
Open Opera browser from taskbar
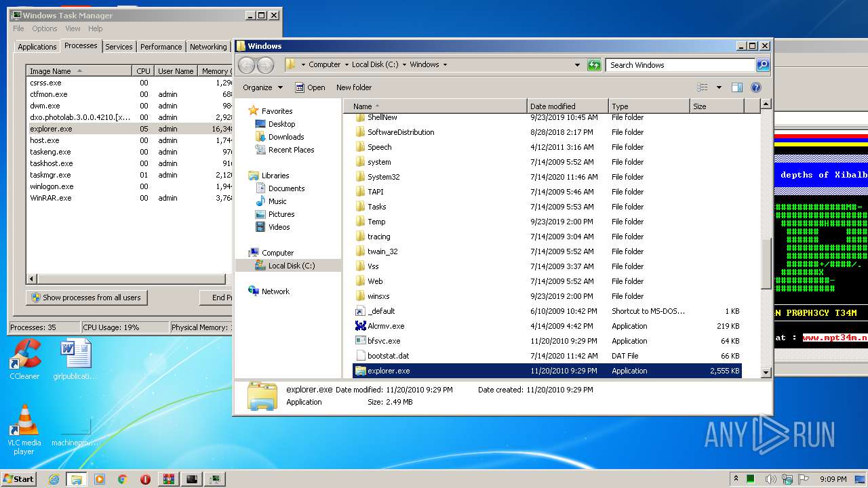(145, 479)
